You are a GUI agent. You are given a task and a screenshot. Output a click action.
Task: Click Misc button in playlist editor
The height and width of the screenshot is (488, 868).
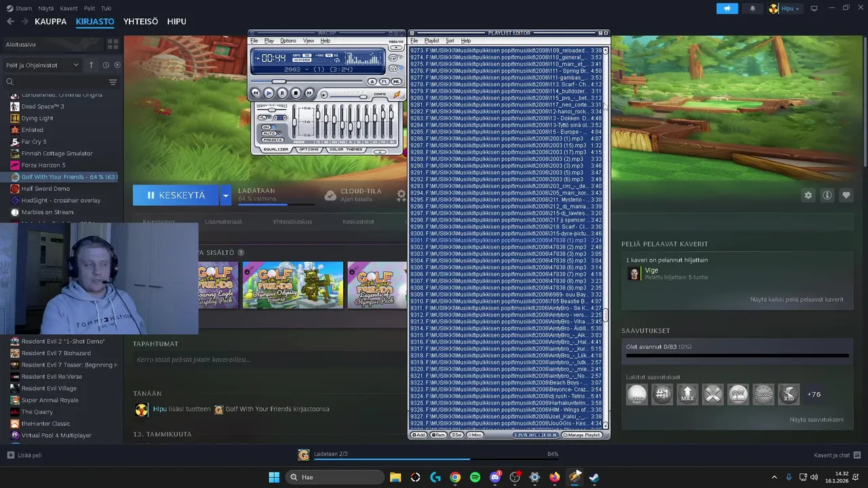(475, 435)
